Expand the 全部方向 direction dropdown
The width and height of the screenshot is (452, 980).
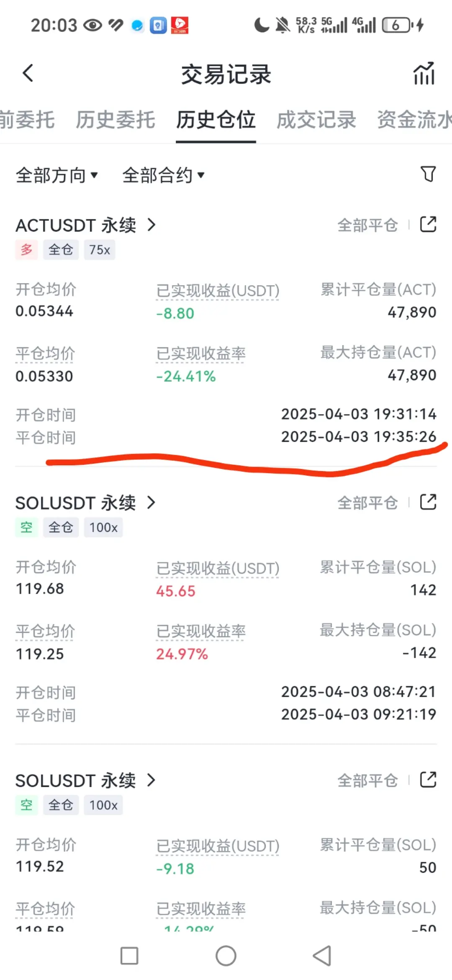click(x=57, y=175)
